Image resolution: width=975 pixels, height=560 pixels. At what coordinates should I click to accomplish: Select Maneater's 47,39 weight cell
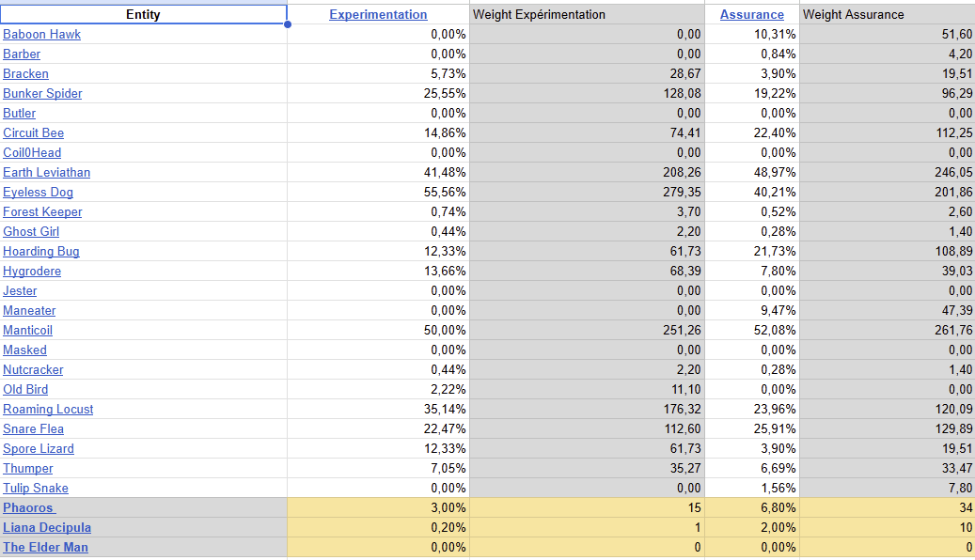click(x=888, y=311)
